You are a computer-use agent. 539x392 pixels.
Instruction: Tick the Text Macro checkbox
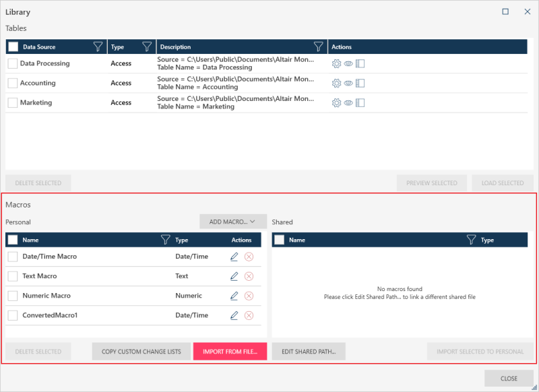(13, 276)
